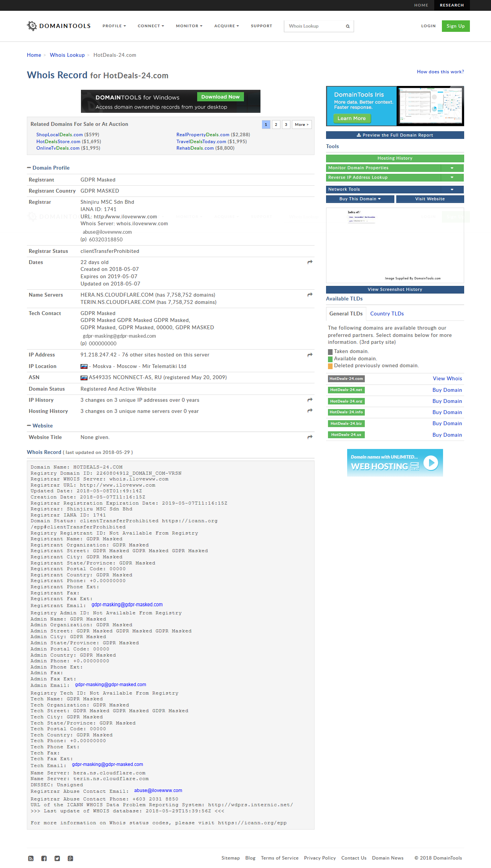
Task: Open the HotDealsStore.com link
Action: click(58, 142)
